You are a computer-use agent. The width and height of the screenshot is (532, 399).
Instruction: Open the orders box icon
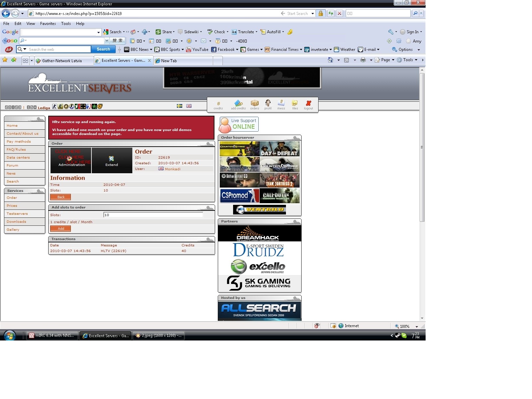click(x=255, y=105)
